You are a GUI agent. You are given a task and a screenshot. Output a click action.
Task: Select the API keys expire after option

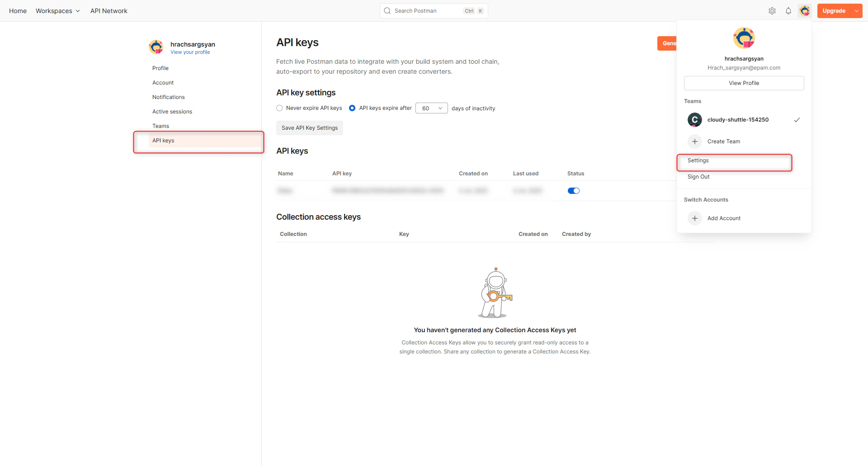point(352,108)
